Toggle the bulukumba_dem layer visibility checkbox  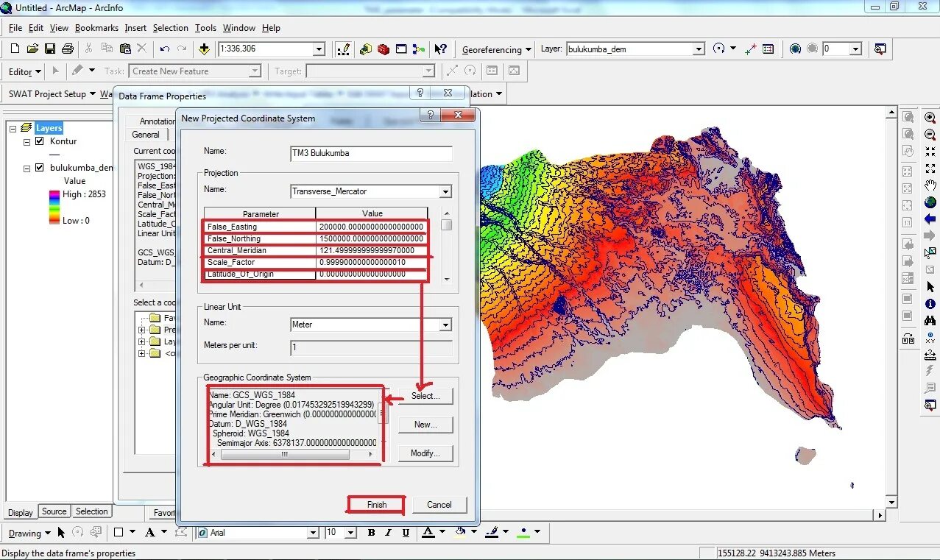[x=40, y=168]
